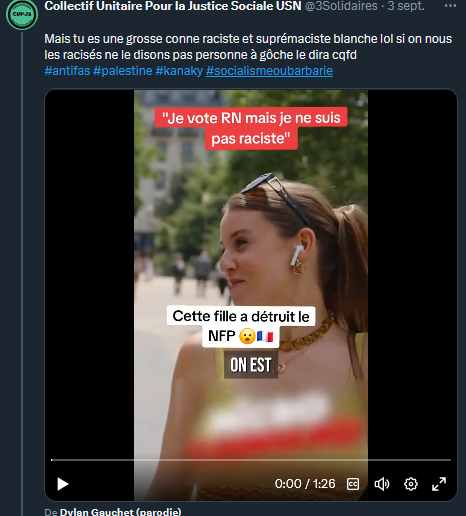The height and width of the screenshot is (516, 466).
Task: Open the #palestine hashtag
Action: (123, 71)
